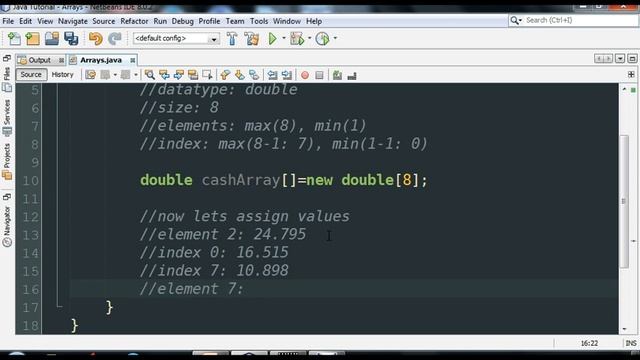
Task: Click the Redo arrow icon
Action: click(115, 38)
